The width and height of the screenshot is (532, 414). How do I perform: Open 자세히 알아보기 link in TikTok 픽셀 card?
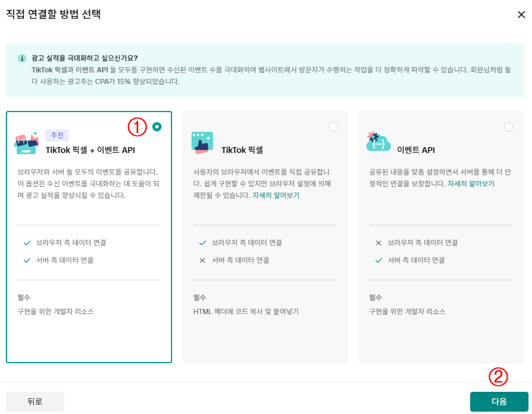[x=276, y=195]
